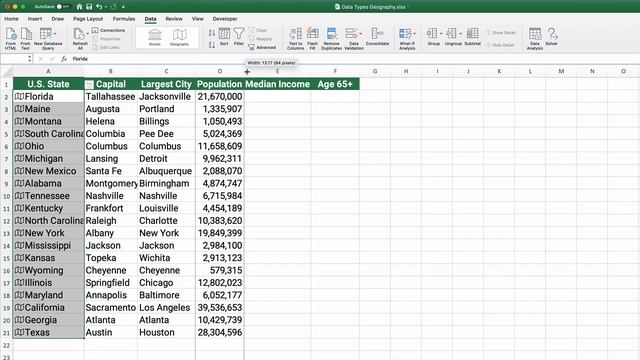The image size is (640, 360).
Task: Click the fx insert function button
Action: [x=64, y=59]
